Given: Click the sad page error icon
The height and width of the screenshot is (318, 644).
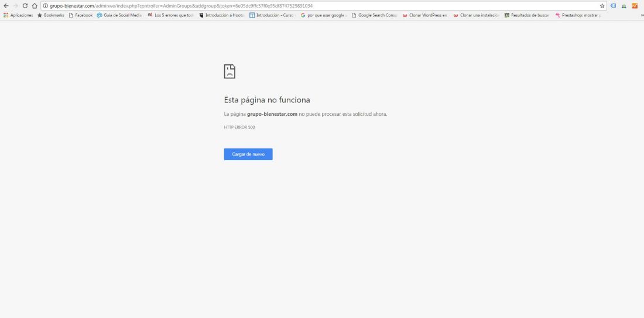Looking at the screenshot, I should 229,71.
